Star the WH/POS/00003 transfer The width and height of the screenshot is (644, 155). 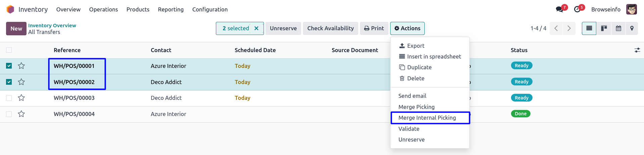21,98
